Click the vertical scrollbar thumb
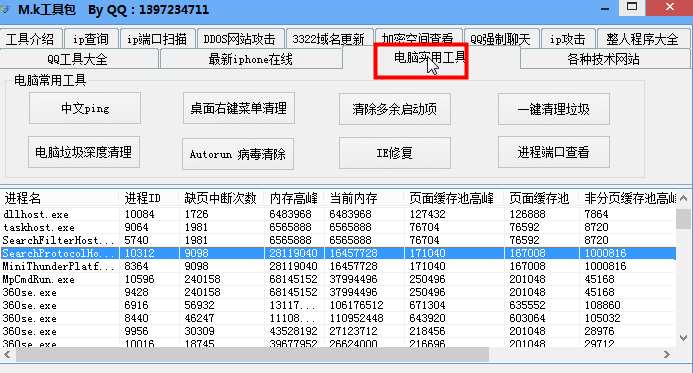 [x=683, y=219]
